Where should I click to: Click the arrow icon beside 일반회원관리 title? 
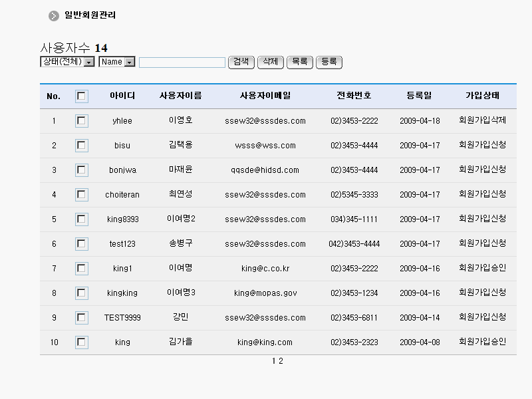(54, 15)
